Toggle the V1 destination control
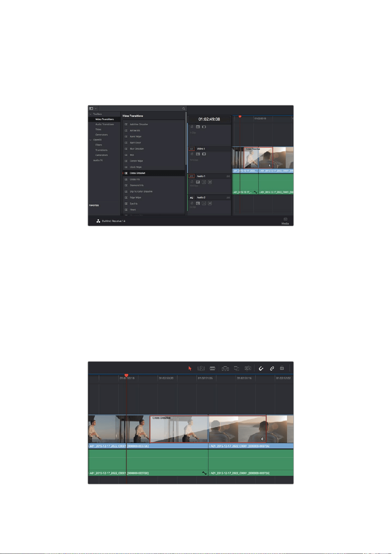 coord(191,149)
